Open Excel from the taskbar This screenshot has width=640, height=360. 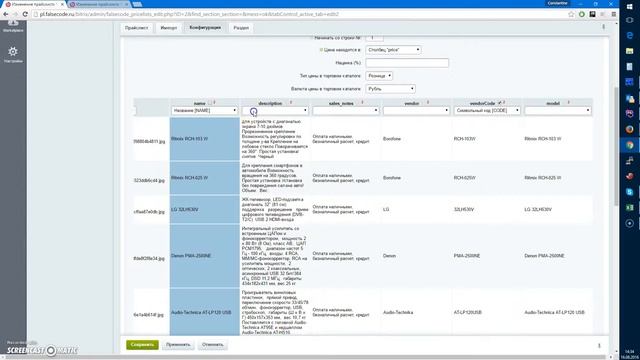pyautogui.click(x=629, y=208)
